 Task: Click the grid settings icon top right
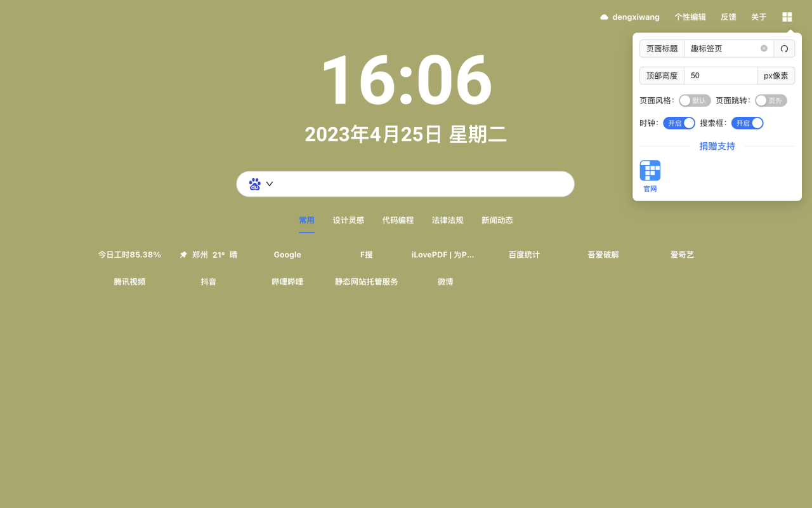coord(787,17)
